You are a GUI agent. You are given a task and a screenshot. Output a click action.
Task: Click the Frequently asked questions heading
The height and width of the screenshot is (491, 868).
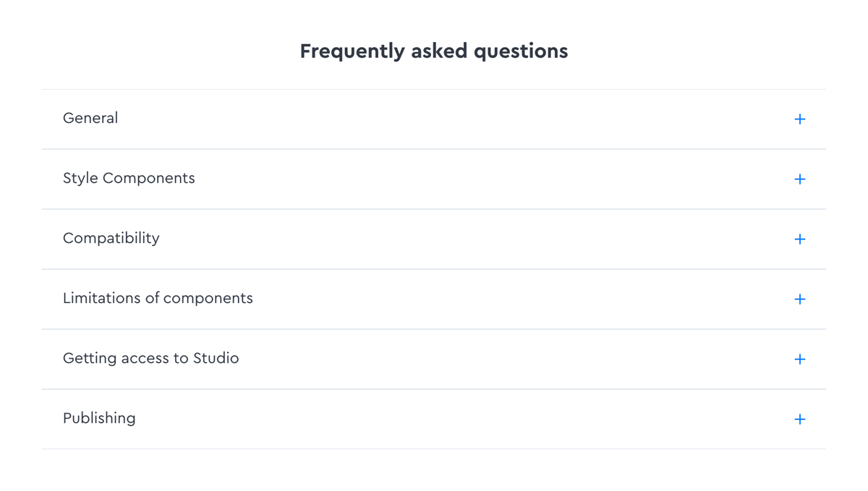[x=434, y=51]
